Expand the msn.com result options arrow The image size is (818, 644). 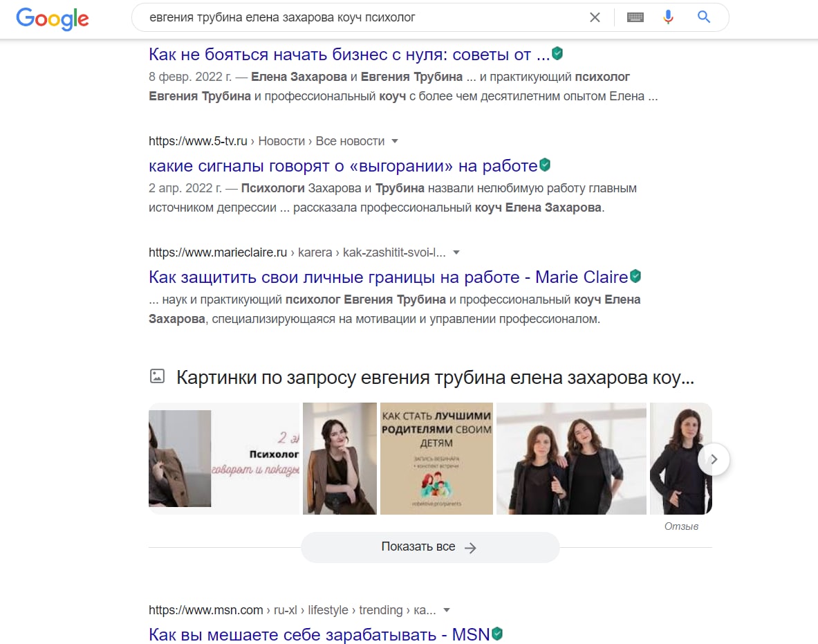(447, 610)
